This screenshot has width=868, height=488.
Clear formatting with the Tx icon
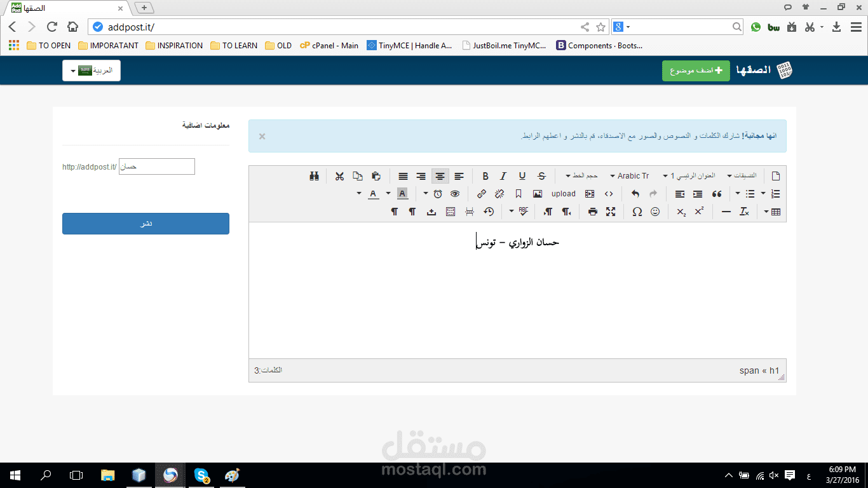[744, 212]
